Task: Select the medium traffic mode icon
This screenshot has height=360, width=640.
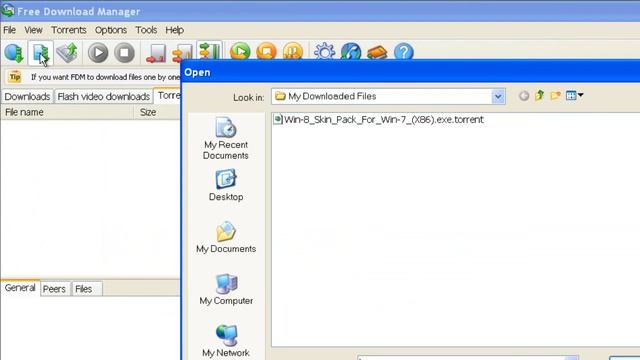Action: [182, 53]
